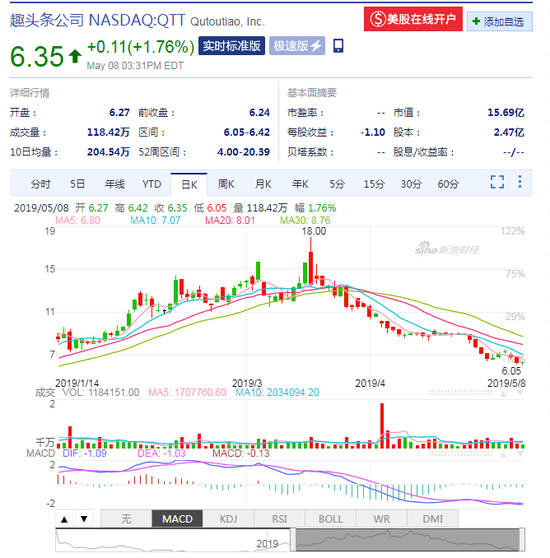
Task: Select the YTD tab
Action: (x=152, y=184)
